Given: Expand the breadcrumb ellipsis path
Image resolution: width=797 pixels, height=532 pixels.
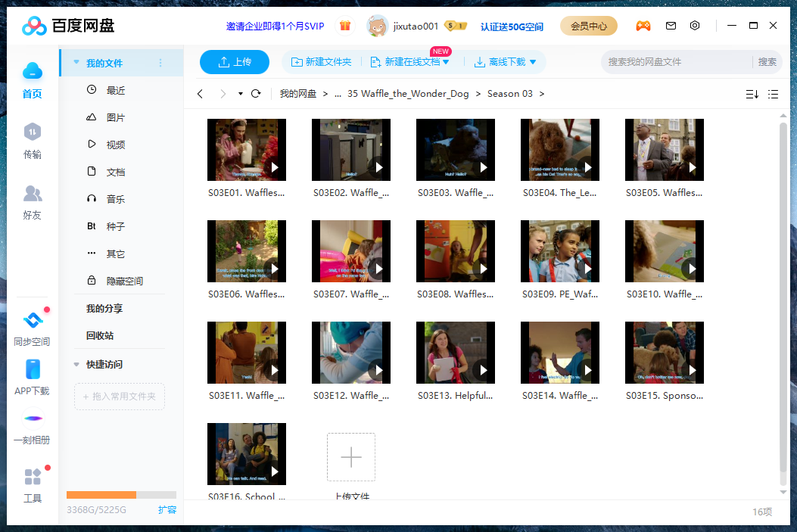Looking at the screenshot, I should [338, 94].
